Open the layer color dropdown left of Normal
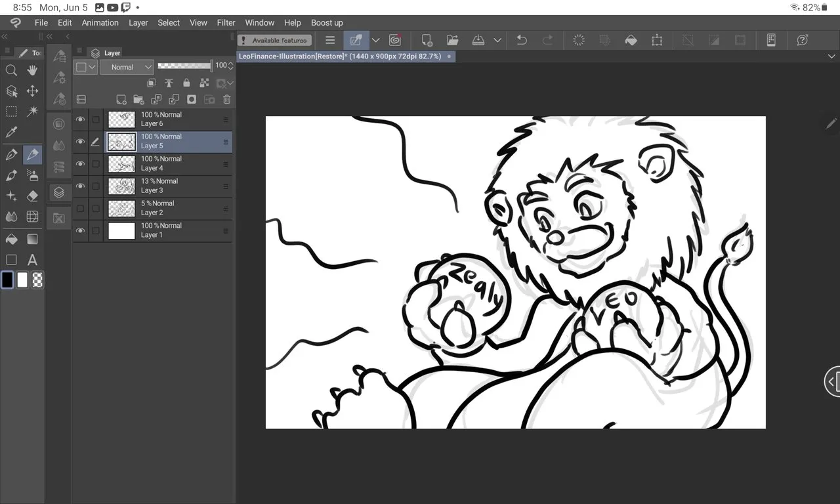840x504 pixels. click(85, 67)
